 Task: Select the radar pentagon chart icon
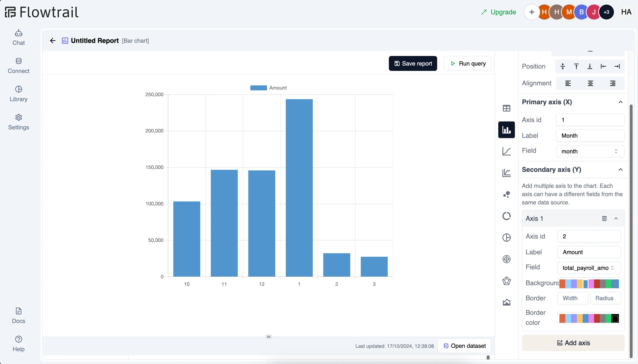click(x=506, y=281)
